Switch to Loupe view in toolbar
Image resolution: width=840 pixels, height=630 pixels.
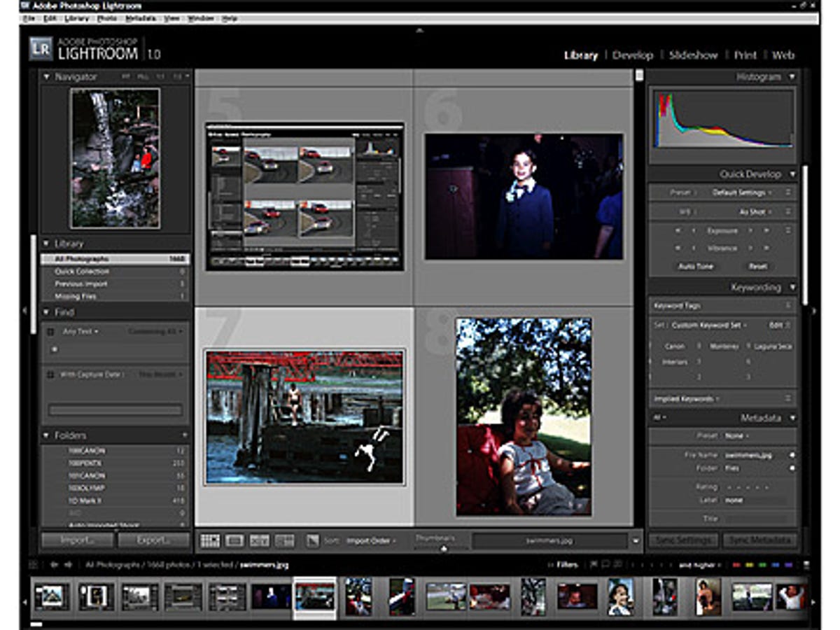click(x=234, y=540)
